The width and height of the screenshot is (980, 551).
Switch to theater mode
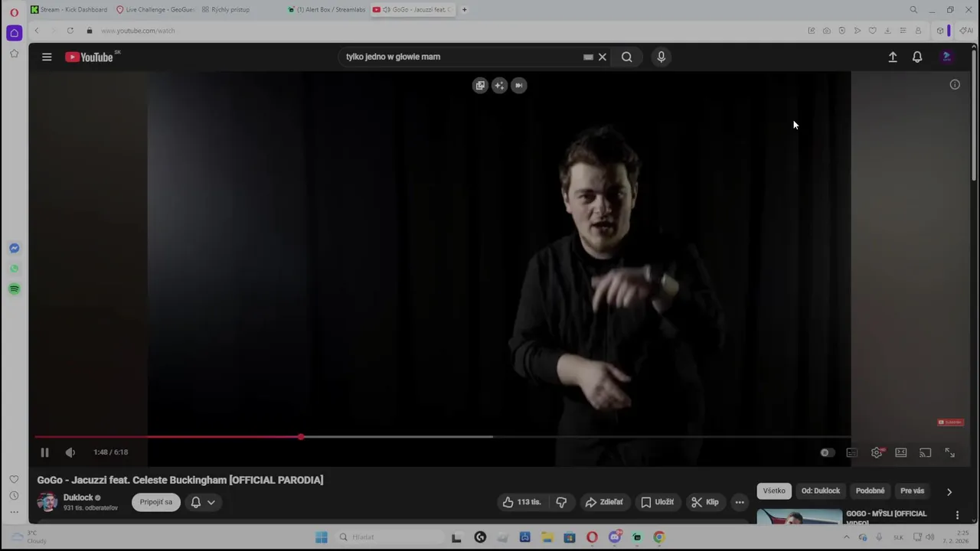[x=901, y=452]
